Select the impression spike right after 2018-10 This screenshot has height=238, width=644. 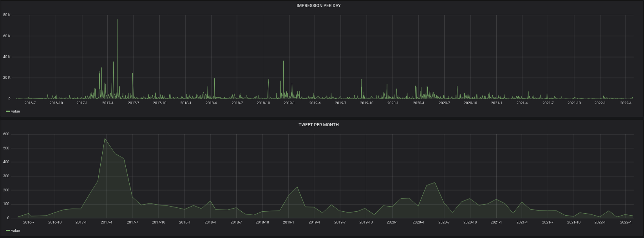[x=269, y=80]
